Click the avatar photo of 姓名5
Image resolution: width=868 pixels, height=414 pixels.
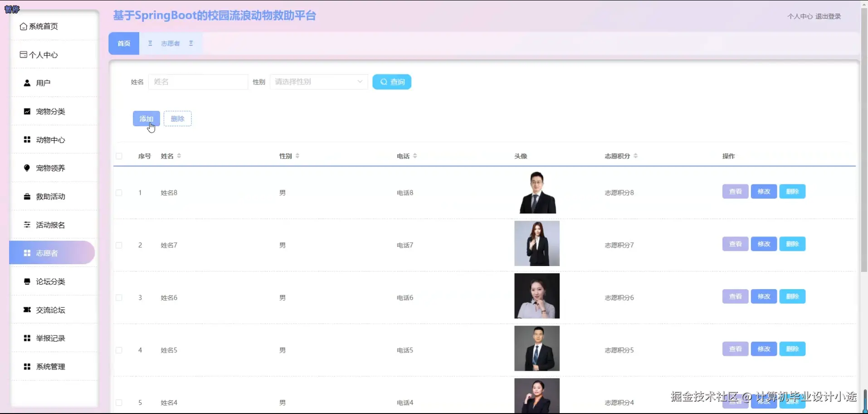[537, 348]
